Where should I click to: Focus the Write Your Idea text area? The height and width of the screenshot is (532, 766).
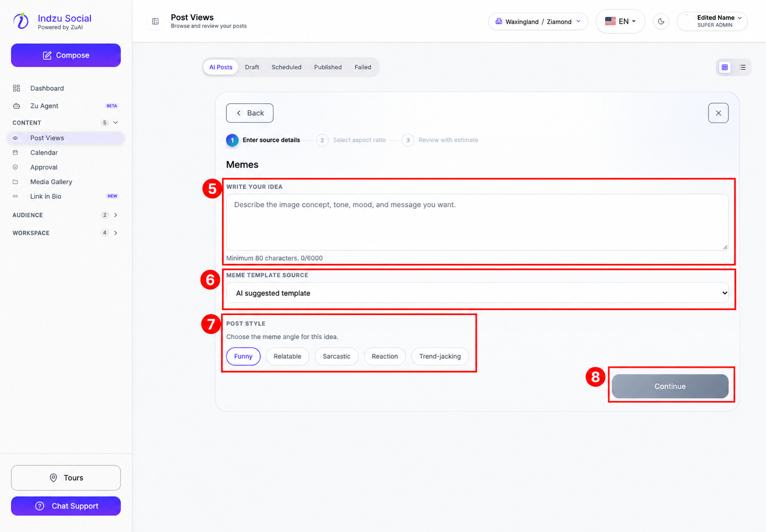477,222
